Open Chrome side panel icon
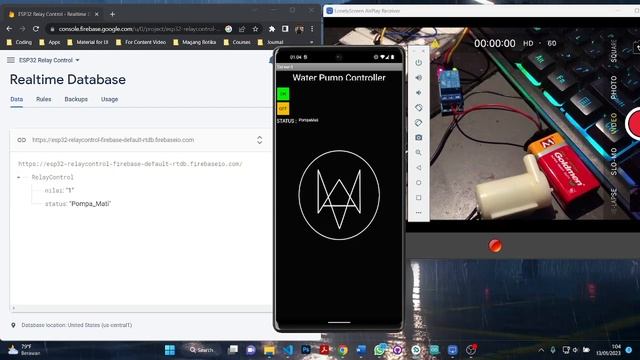The height and width of the screenshot is (360, 640). pyautogui.click(x=285, y=29)
